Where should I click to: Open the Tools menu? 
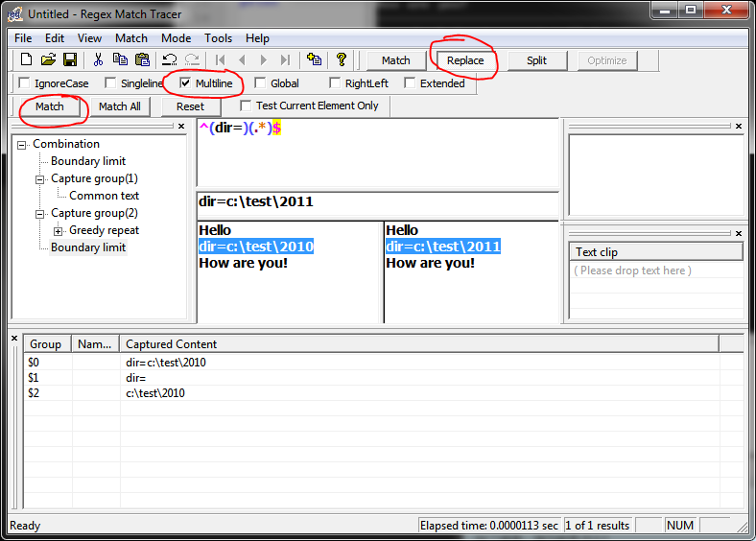[x=218, y=38]
